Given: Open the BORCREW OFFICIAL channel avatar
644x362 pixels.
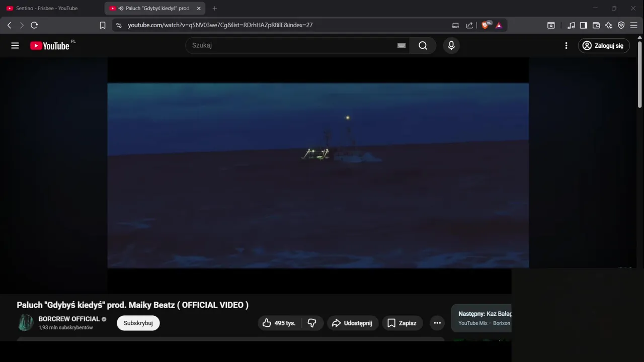Looking at the screenshot, I should (26, 323).
